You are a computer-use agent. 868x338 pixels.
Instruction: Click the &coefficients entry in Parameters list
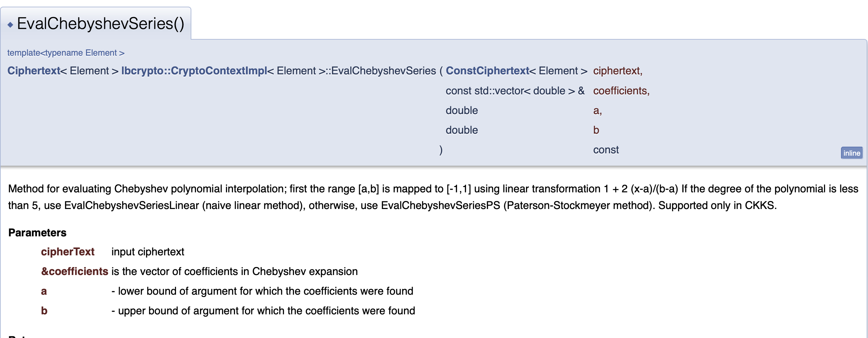pos(74,271)
